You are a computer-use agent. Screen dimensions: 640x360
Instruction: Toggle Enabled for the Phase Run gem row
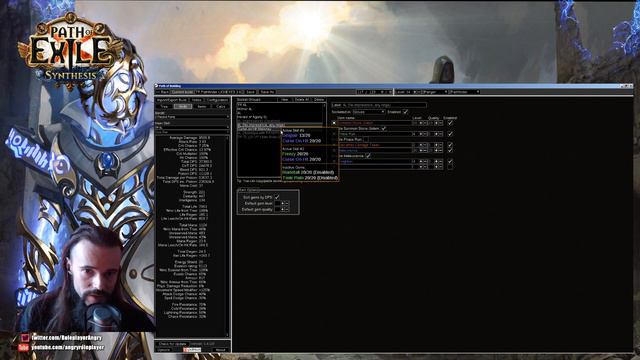450,134
